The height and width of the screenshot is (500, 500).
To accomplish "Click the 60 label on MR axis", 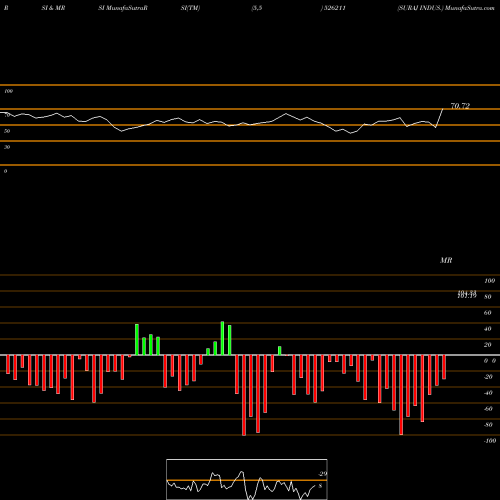I will (488, 313).
